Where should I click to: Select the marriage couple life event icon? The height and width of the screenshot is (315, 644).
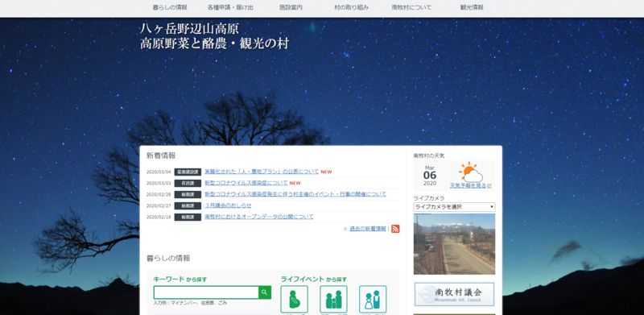373,300
